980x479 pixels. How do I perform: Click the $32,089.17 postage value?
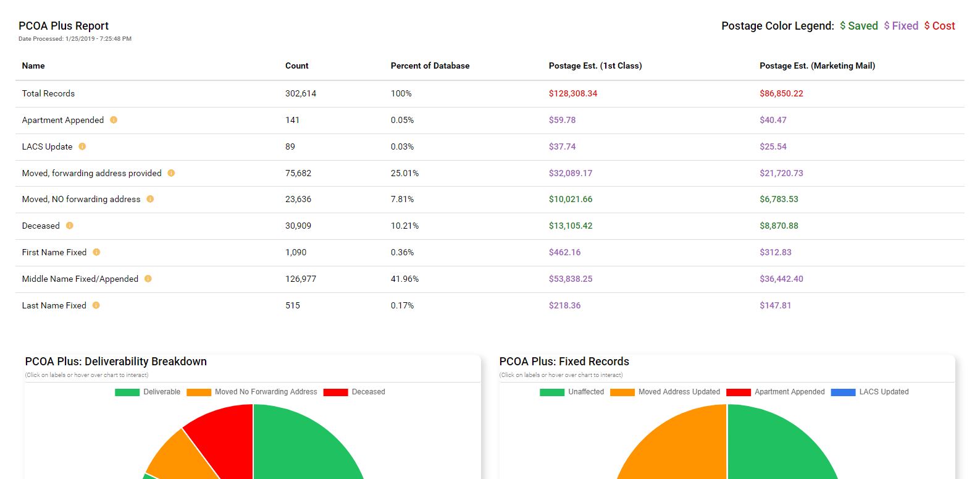(x=571, y=173)
